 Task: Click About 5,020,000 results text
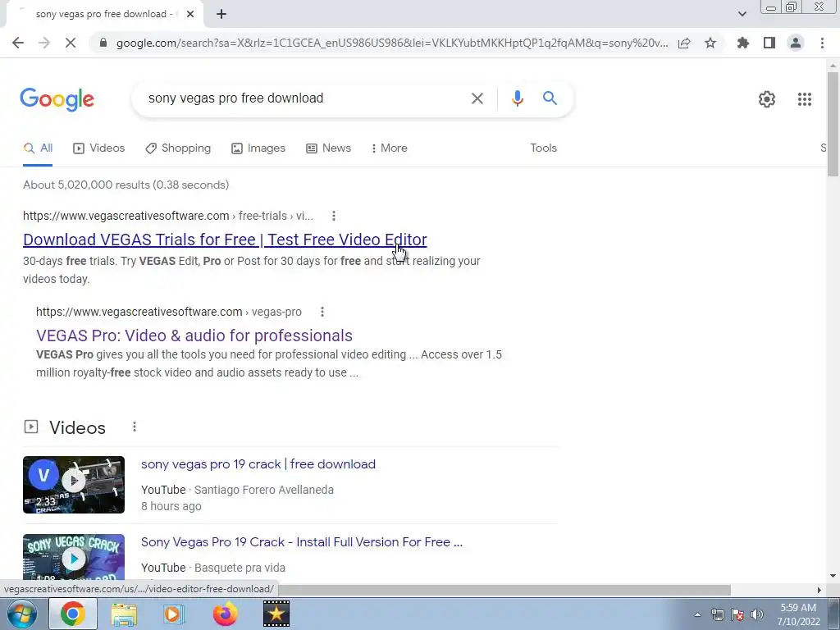point(126,185)
